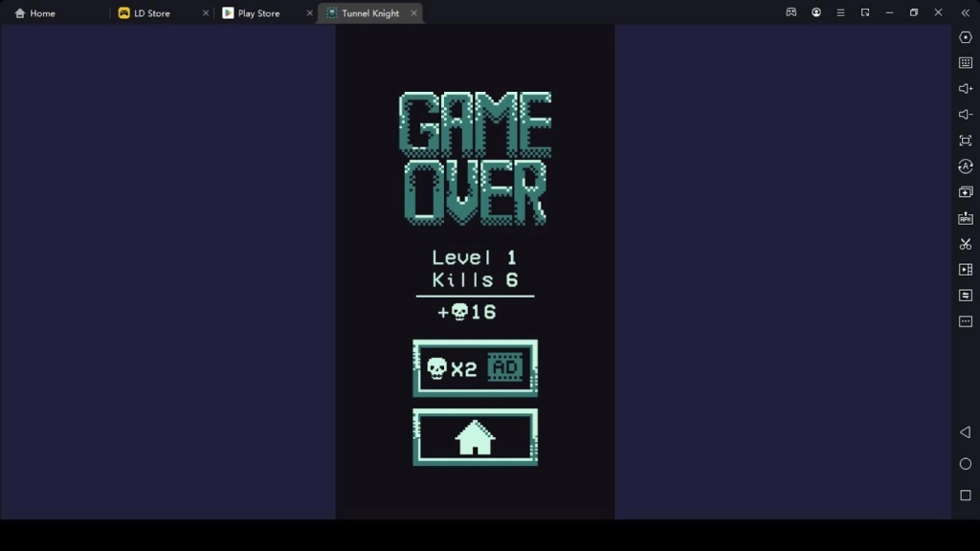Return to menu with the game's home button
The image size is (980, 551).
(x=475, y=437)
